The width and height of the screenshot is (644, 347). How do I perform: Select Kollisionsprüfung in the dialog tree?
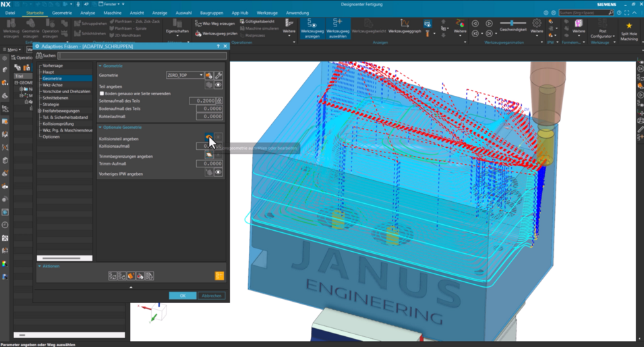click(58, 124)
